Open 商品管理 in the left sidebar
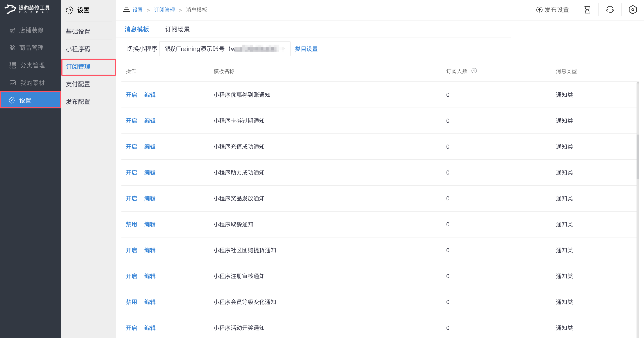 pyautogui.click(x=31, y=48)
